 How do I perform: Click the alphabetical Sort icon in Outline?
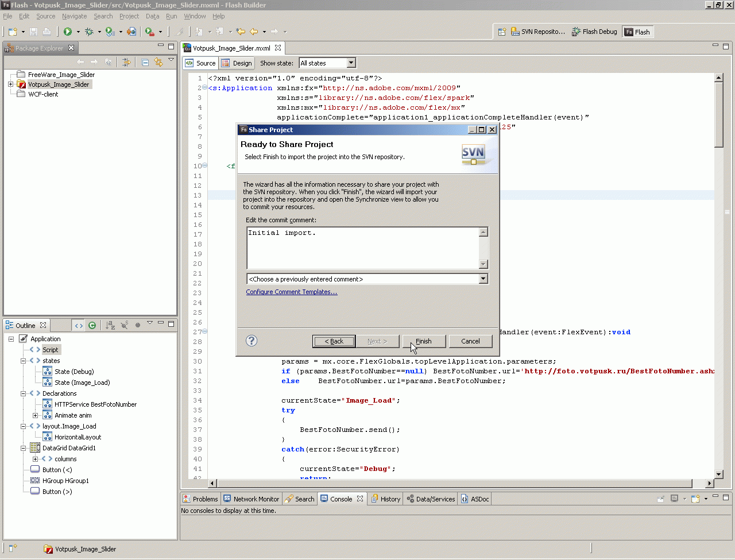110,325
